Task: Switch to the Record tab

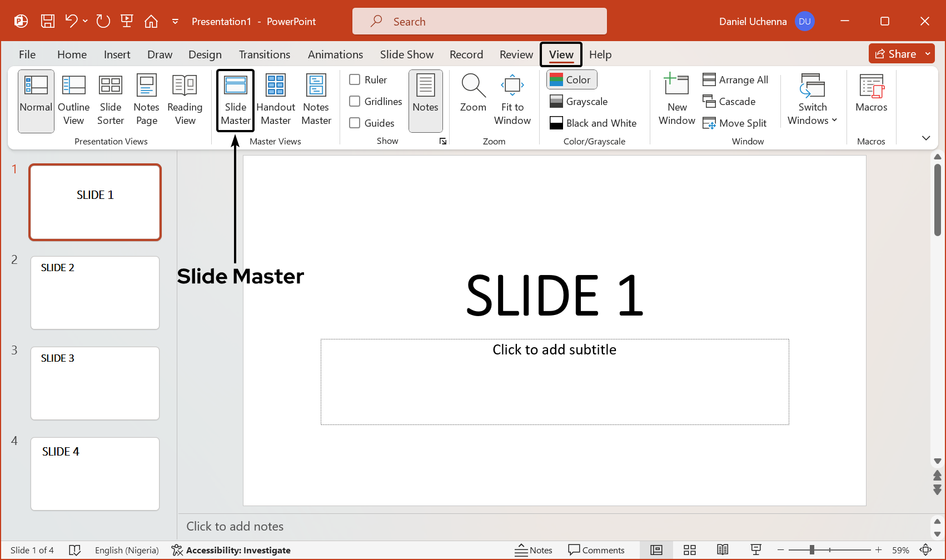Action: 466,54
